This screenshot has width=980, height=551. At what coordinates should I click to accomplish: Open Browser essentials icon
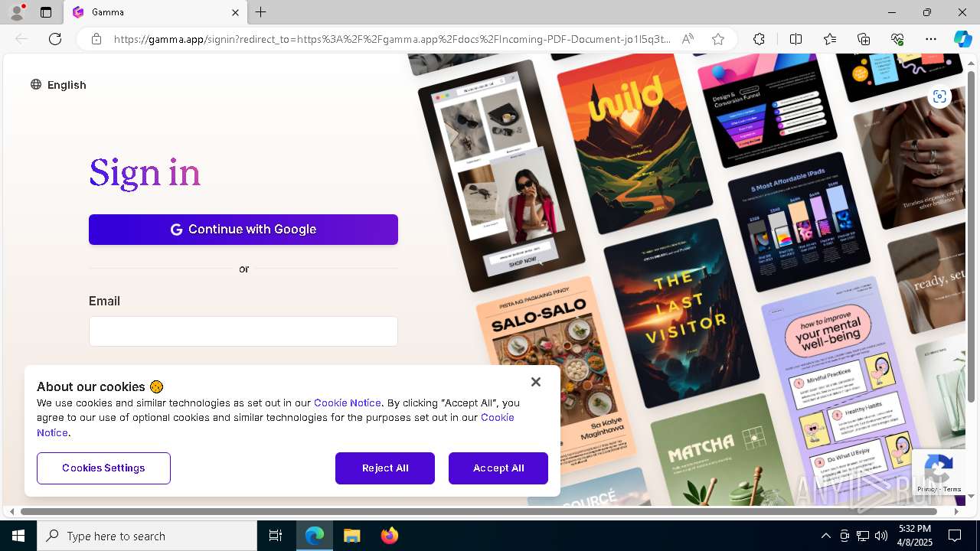click(897, 39)
